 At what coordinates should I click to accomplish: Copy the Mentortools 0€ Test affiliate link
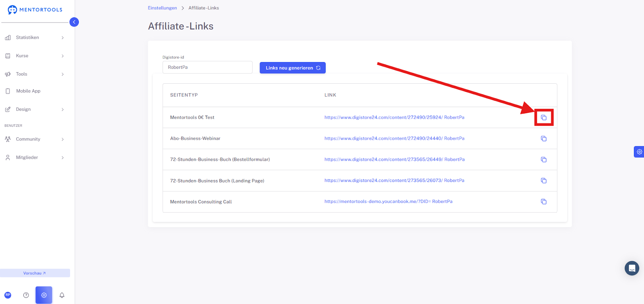543,118
